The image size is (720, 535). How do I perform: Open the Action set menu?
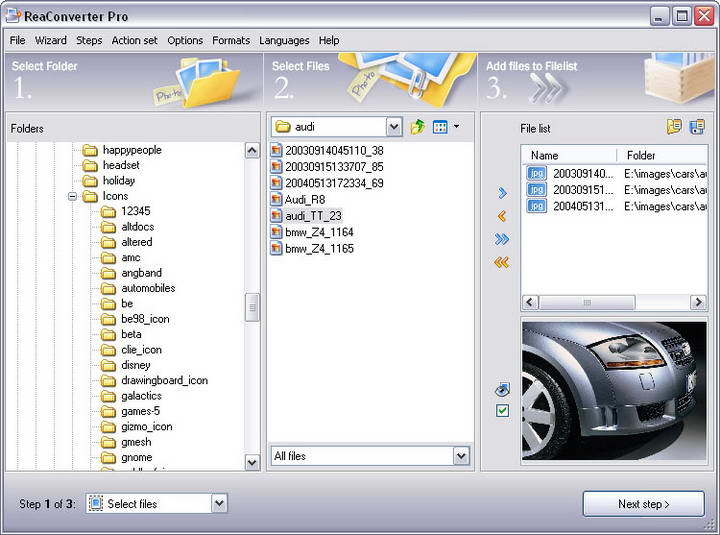(x=134, y=41)
